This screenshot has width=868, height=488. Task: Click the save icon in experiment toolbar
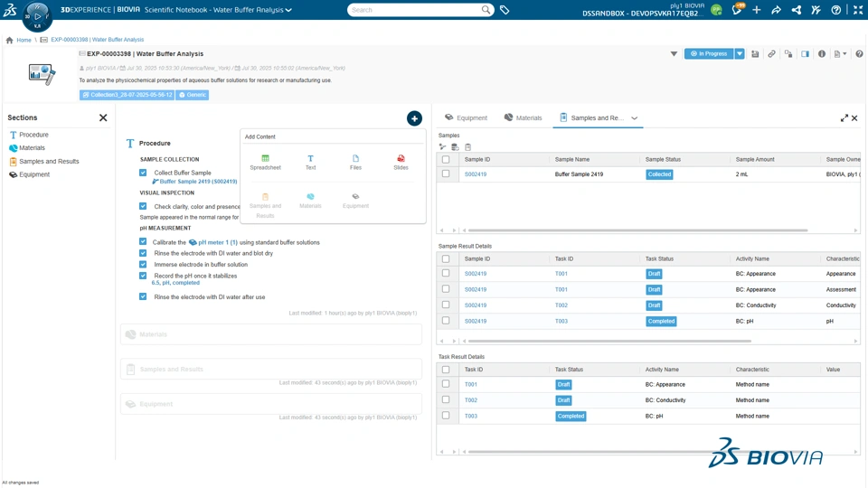pyautogui.click(x=755, y=54)
